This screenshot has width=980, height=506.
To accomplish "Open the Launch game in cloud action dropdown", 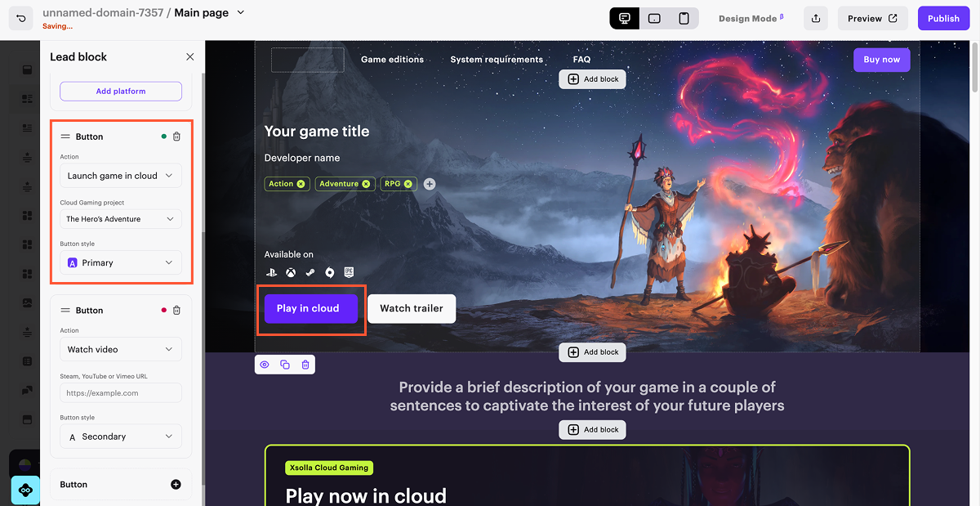I will (x=121, y=176).
